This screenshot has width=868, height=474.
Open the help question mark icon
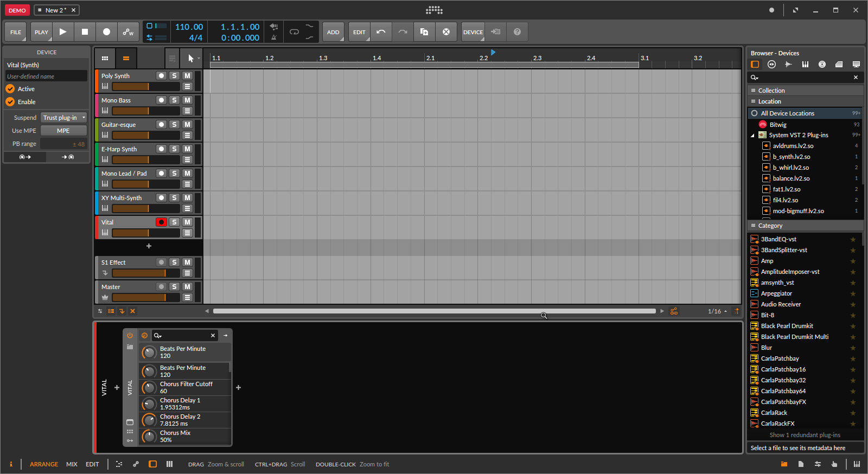(517, 32)
